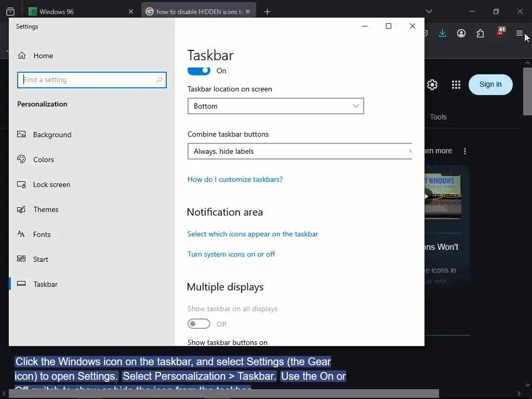532x399 pixels.
Task: Click the Find a setting search box
Action: (x=91, y=79)
